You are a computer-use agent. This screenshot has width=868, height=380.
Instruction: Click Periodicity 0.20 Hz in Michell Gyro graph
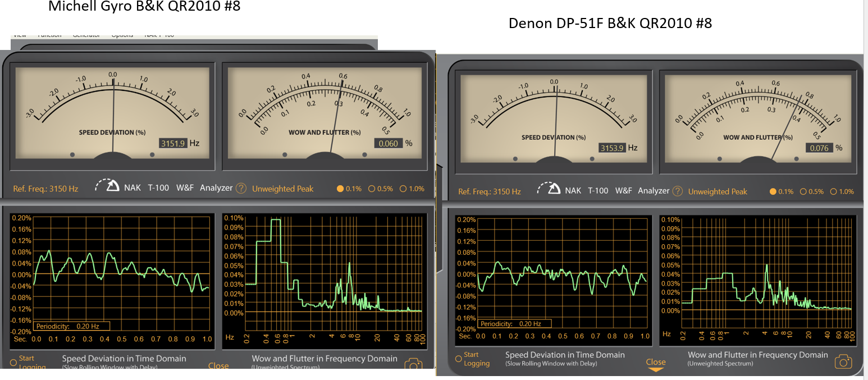pos(71,326)
